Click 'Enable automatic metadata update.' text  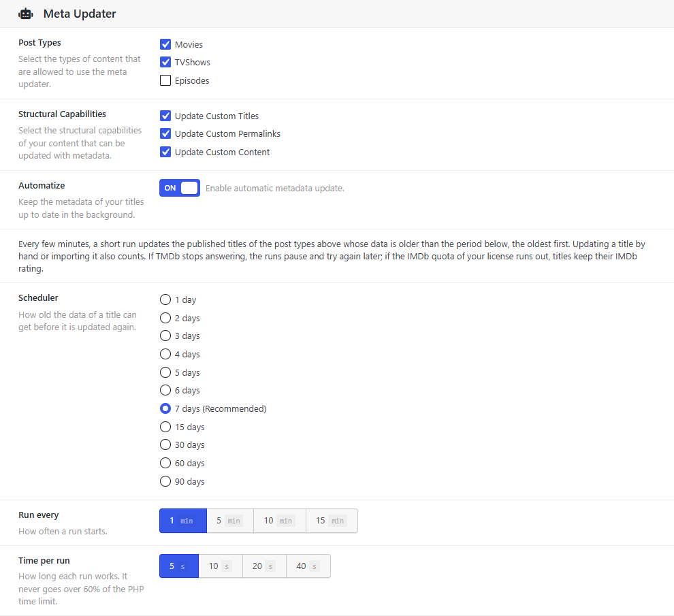pos(274,189)
